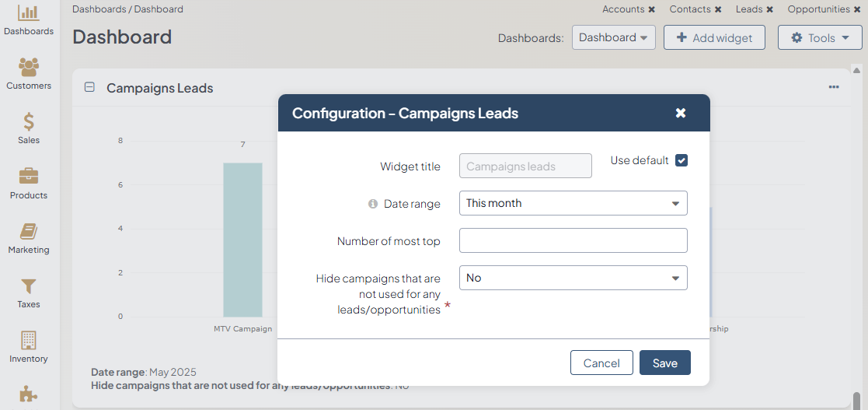Switch to the pinned Accounts tab
The width and height of the screenshot is (868, 410).
623,9
